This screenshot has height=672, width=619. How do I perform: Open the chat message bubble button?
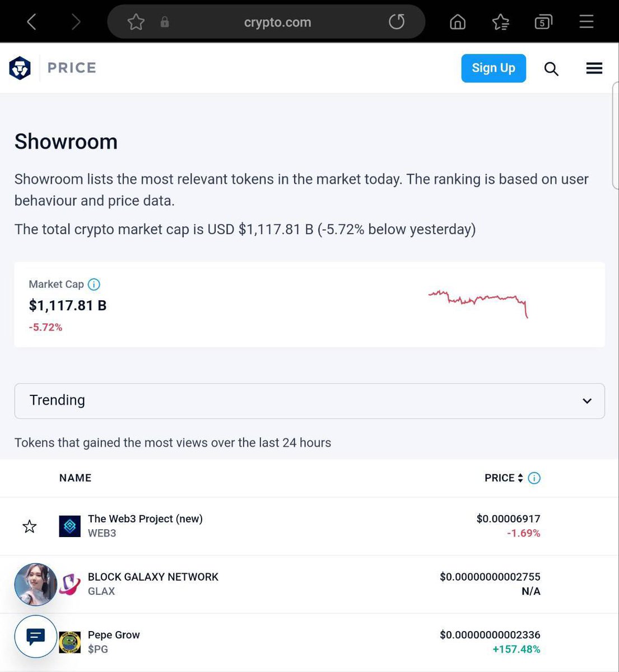click(36, 637)
